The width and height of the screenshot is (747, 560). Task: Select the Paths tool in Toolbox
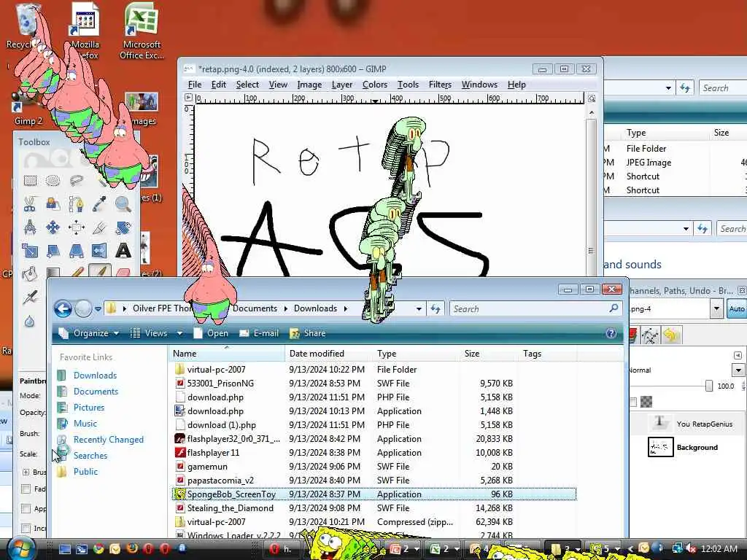[76, 204]
